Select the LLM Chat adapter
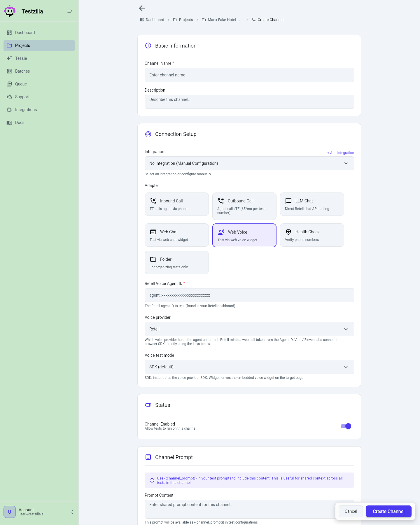 point(312,204)
